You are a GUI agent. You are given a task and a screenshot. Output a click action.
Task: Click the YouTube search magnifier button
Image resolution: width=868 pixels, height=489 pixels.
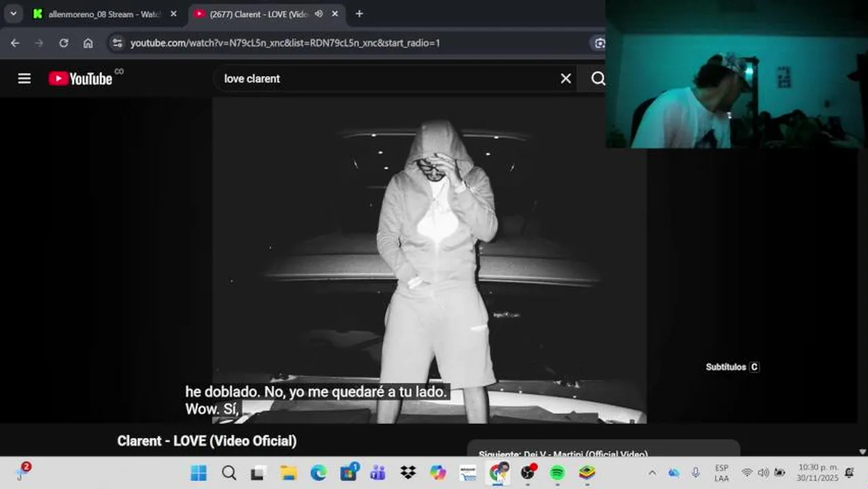pos(598,79)
